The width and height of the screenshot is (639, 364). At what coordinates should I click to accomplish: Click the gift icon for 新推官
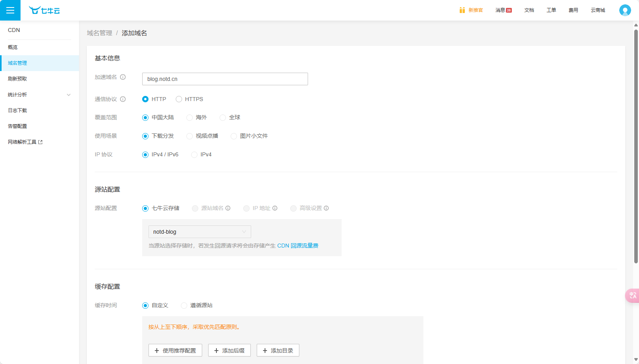pos(462,10)
